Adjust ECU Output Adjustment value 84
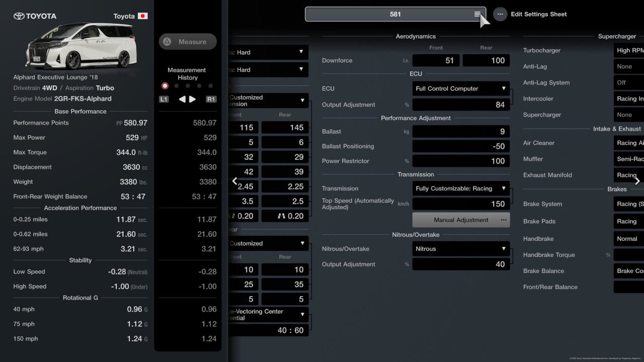The height and width of the screenshot is (362, 644). 461,105
